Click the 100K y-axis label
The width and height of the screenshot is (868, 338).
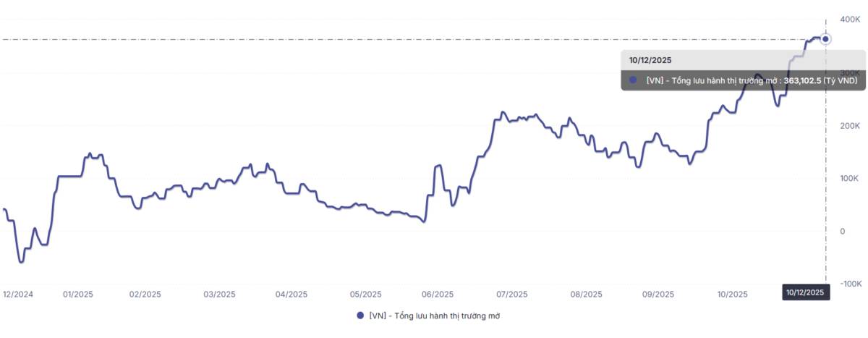(x=851, y=178)
